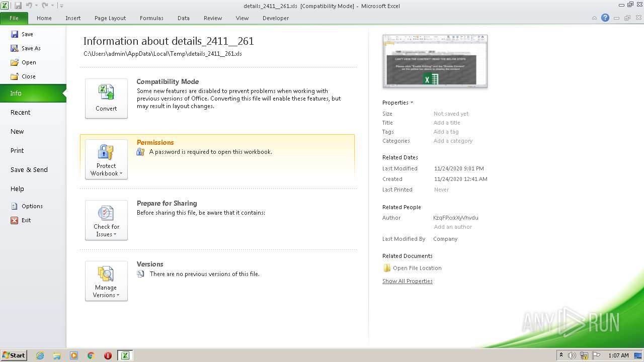Viewport: 644px width, 362px height.
Task: Switch to the View tab
Action: (x=243, y=18)
